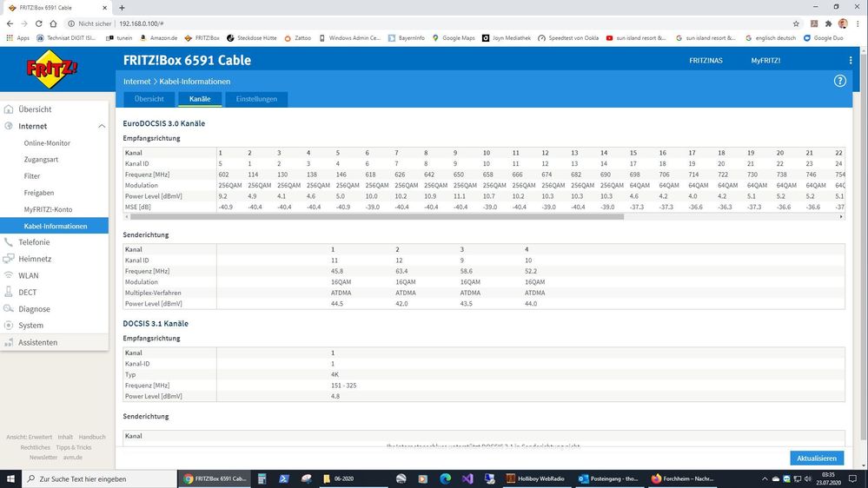Open the Speedtest von Ookla bookmark
This screenshot has height=488, width=868.
pos(568,38)
